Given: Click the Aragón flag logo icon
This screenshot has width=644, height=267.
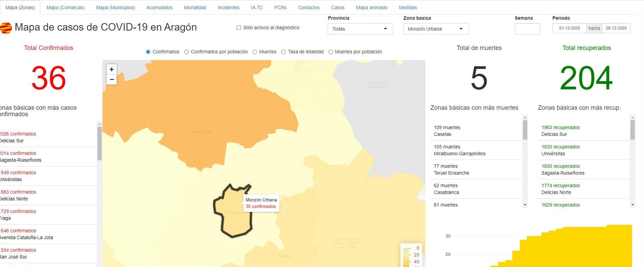Looking at the screenshot, I should (6, 28).
